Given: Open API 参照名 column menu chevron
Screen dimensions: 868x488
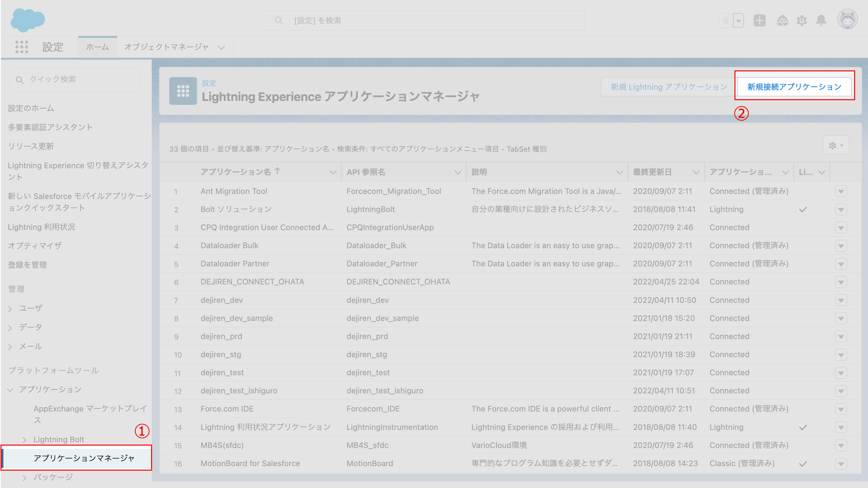Looking at the screenshot, I should click(458, 173).
